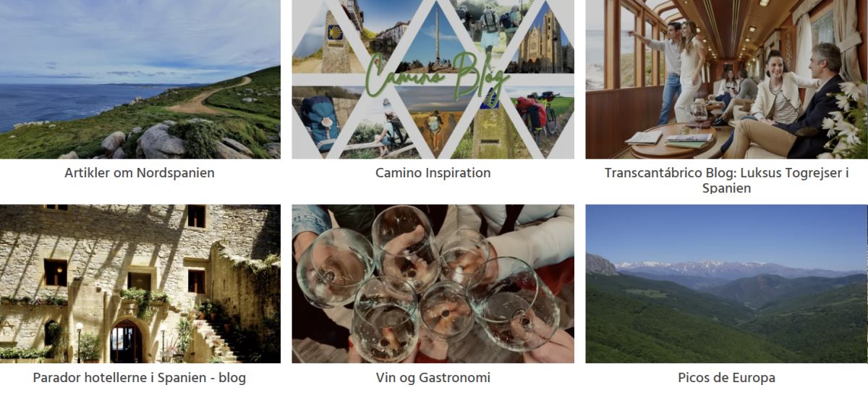Viewport: 868px width, 393px height.
Task: Click the white flowers in train photo corner
Action: click(848, 116)
